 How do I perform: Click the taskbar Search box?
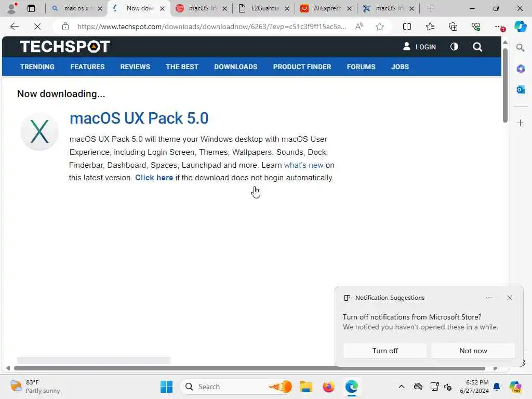coord(236,387)
